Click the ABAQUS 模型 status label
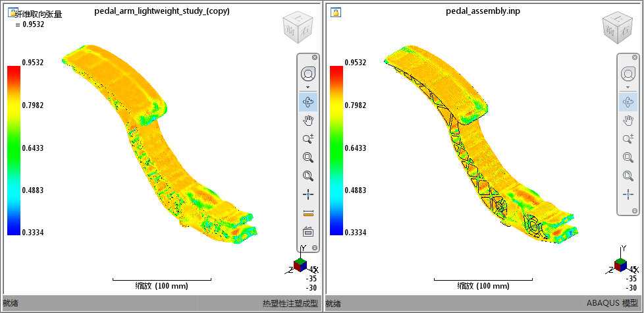 click(612, 304)
